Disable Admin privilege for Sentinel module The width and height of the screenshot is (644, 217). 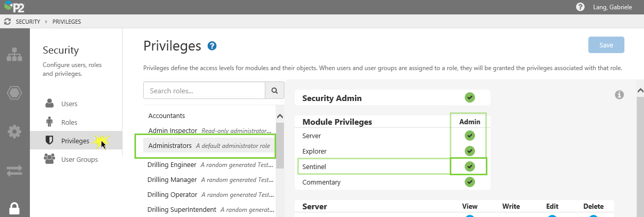(x=469, y=166)
